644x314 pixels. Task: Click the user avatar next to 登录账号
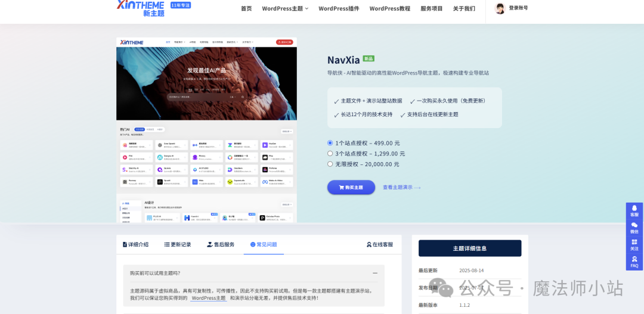pyautogui.click(x=500, y=8)
